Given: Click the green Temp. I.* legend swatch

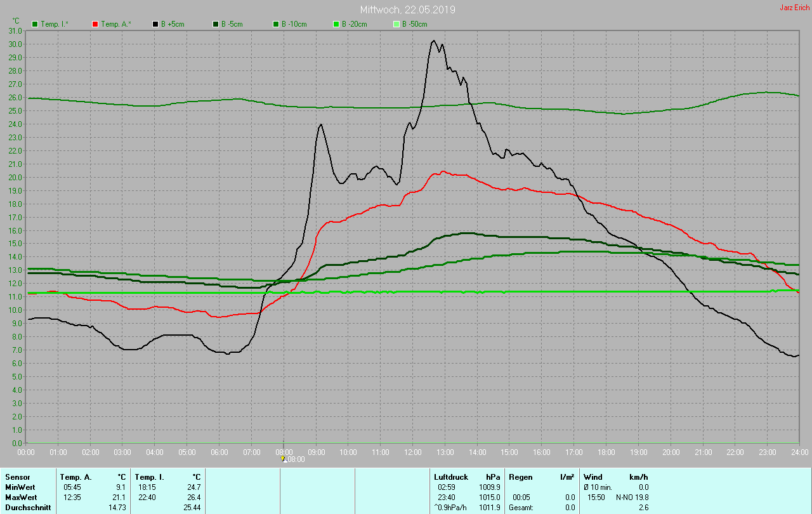Looking at the screenshot, I should (x=35, y=24).
